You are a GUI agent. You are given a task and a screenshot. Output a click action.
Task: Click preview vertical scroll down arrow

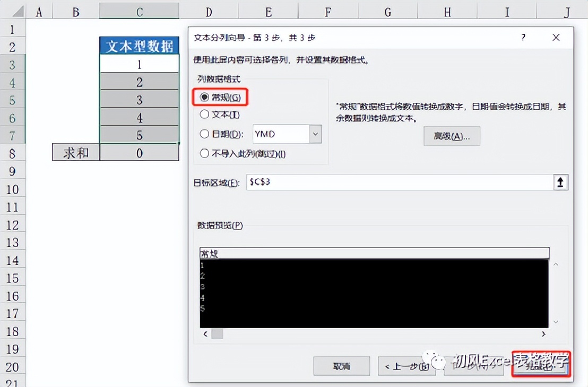(x=556, y=322)
